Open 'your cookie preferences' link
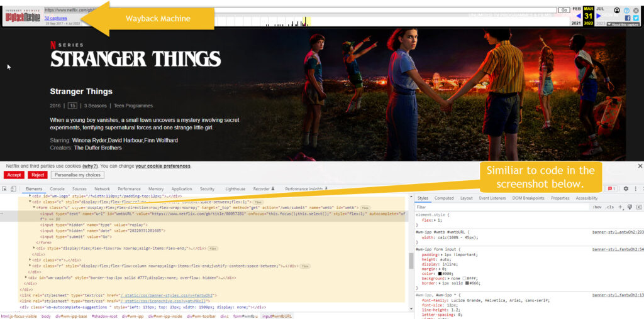644x319 pixels. pyautogui.click(x=163, y=166)
